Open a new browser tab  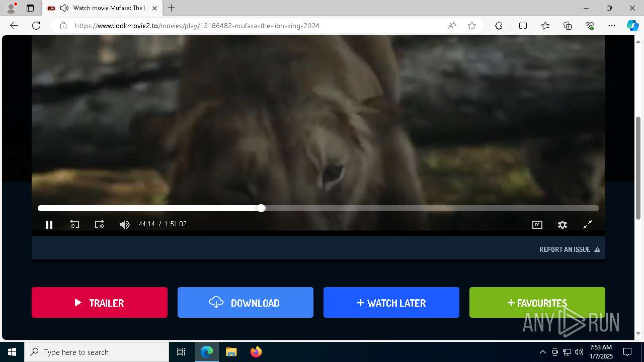(172, 8)
